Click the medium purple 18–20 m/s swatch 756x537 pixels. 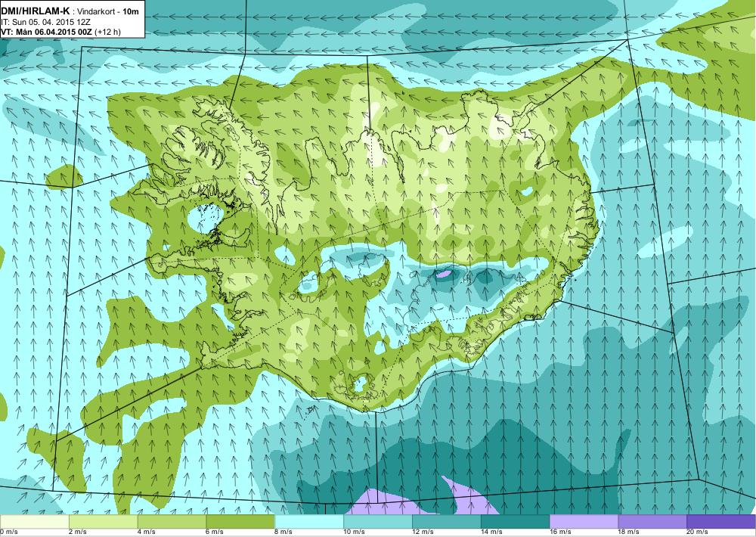[652, 522]
